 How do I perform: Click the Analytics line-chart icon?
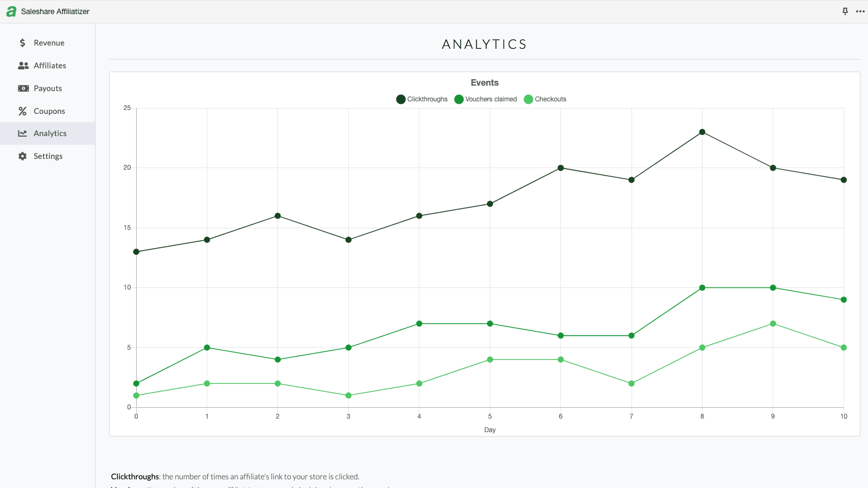[22, 133]
